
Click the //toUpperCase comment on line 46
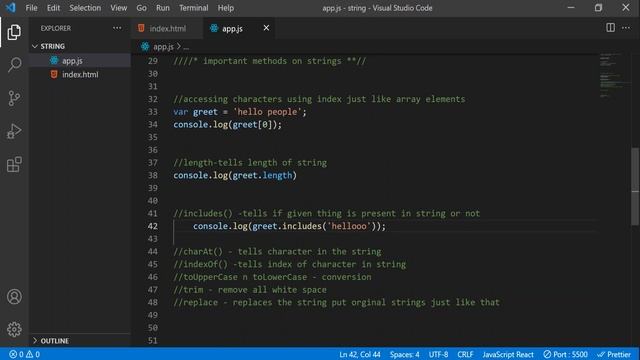[x=272, y=277]
